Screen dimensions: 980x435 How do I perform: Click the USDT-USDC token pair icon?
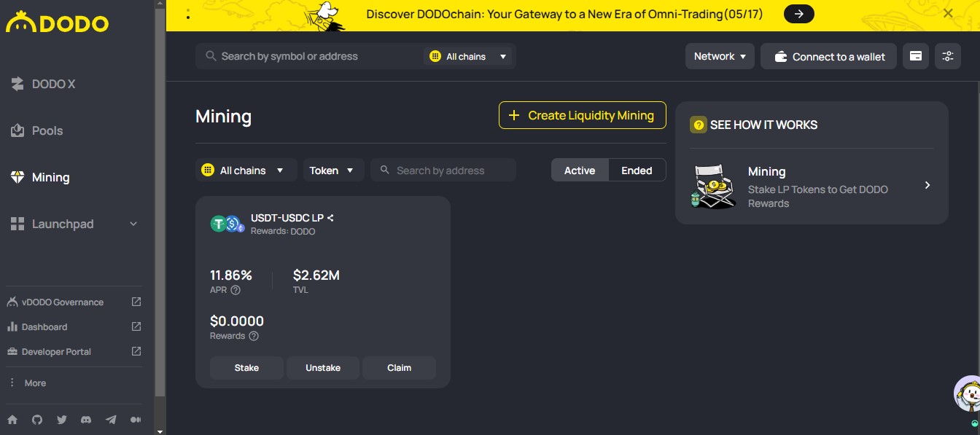pos(227,224)
